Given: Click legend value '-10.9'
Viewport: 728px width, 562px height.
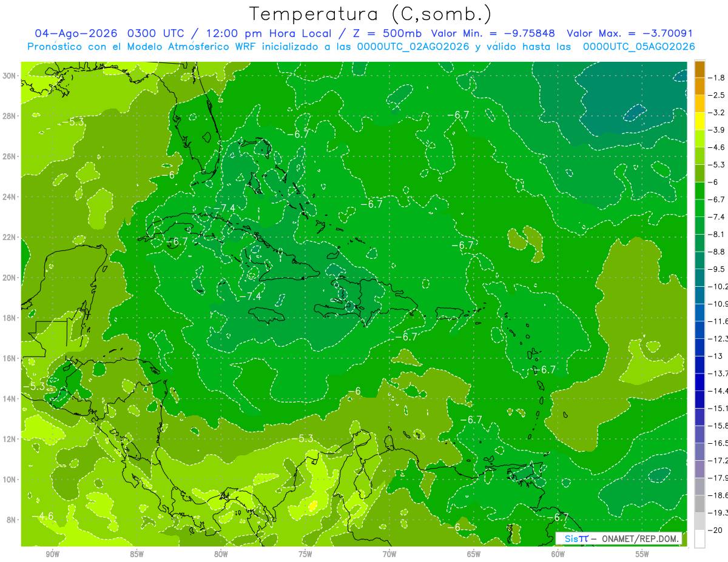Looking at the screenshot, I should 718,304.
